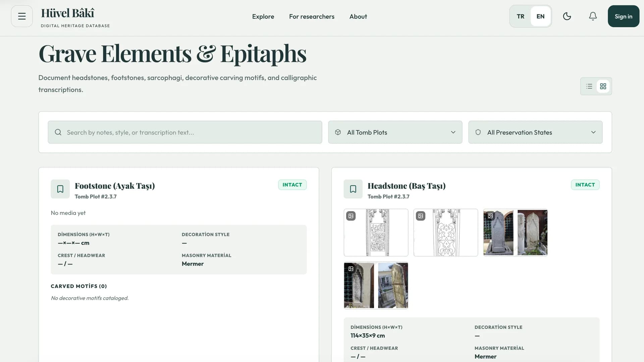Open notifications via the bell icon
644x362 pixels.
(x=593, y=16)
